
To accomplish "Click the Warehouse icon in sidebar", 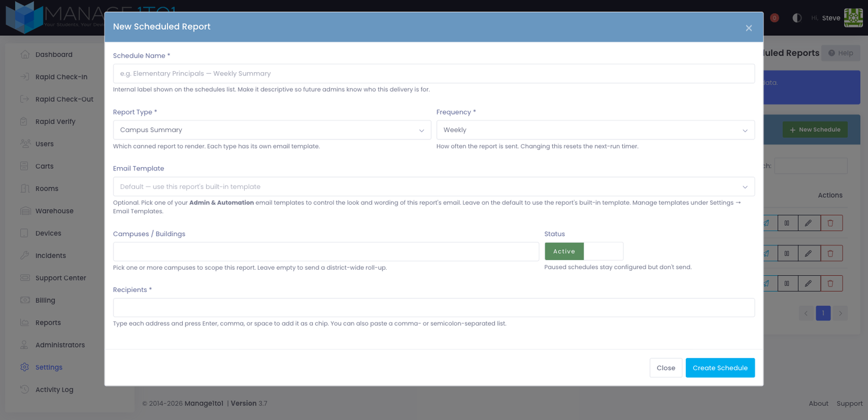I will [25, 211].
